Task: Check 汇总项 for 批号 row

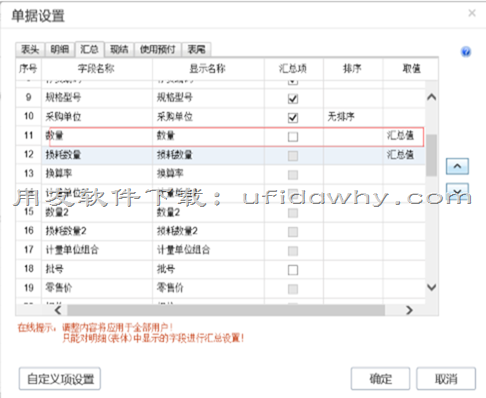Action: (x=293, y=270)
